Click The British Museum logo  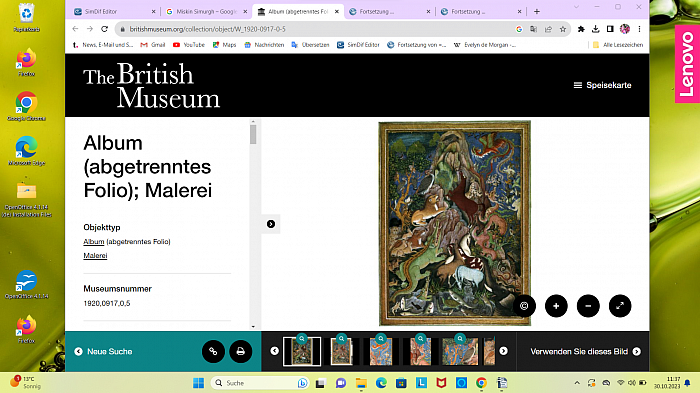point(151,85)
